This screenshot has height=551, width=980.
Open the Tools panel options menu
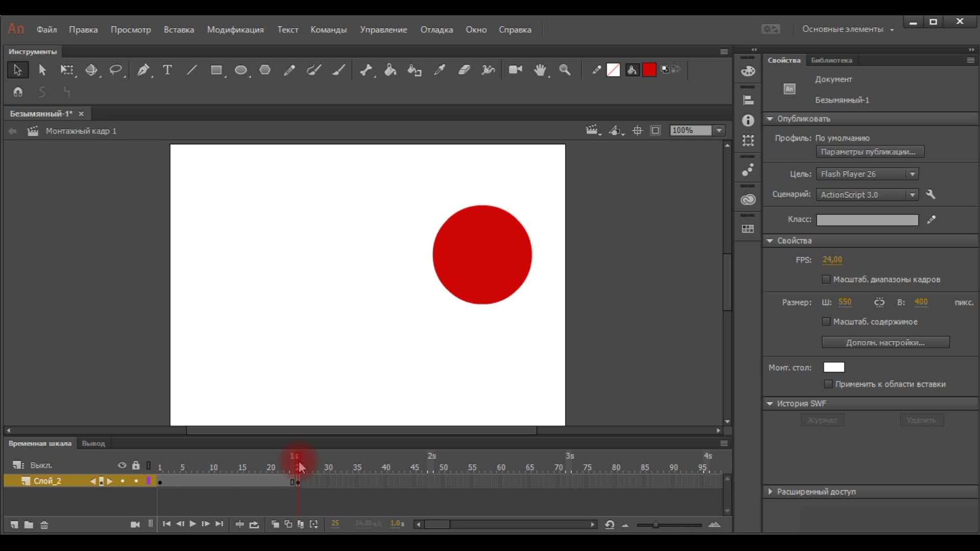click(x=724, y=52)
